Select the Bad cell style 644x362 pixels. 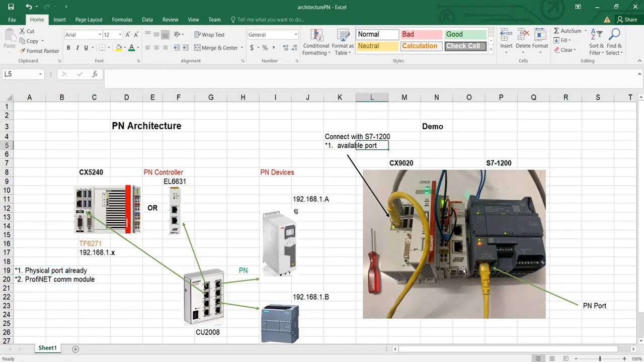421,34
